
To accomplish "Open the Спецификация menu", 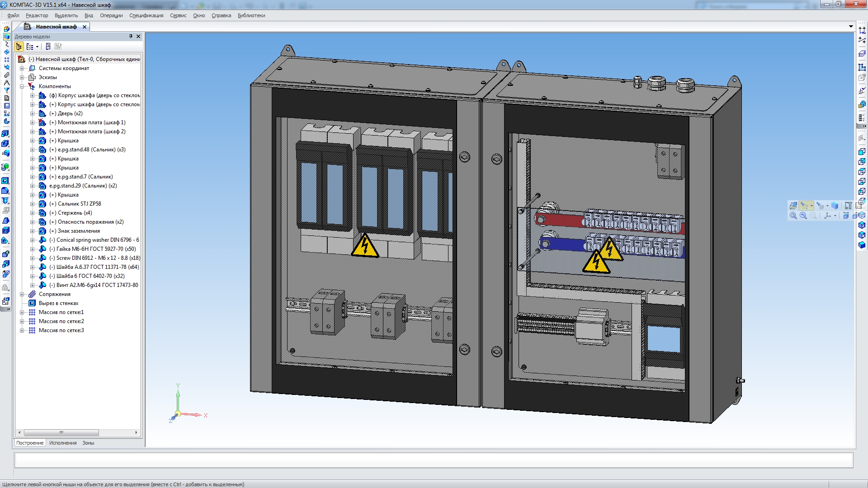I will tap(146, 15).
